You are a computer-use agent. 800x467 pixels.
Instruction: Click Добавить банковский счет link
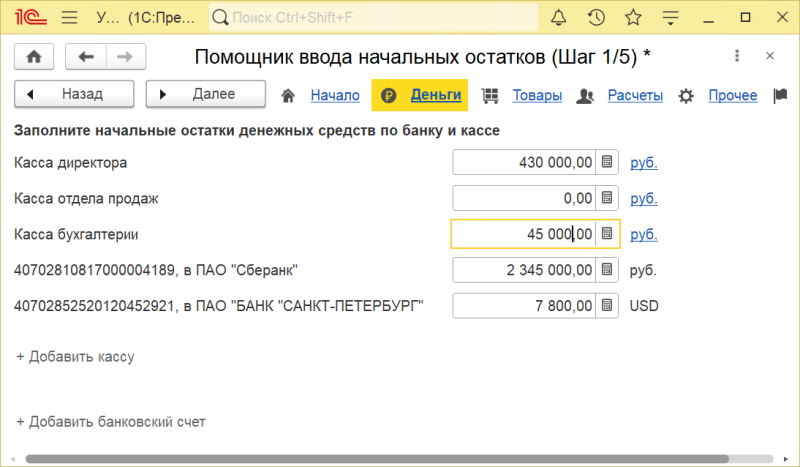[x=111, y=422]
